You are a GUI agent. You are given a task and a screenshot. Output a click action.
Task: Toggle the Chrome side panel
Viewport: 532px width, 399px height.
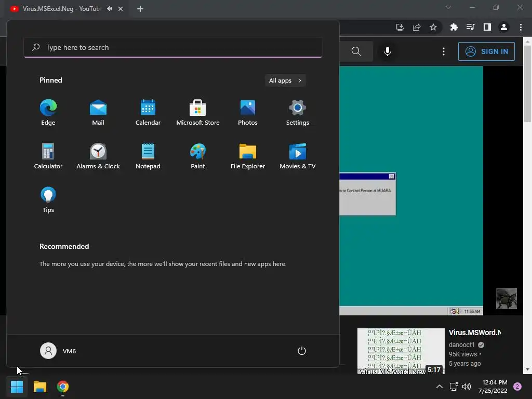487,27
